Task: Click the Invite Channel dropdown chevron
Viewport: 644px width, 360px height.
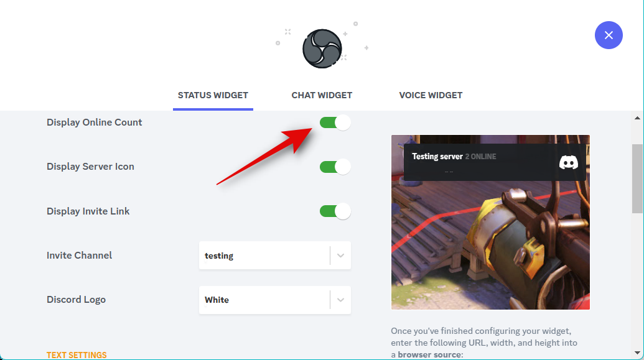Action: tap(340, 256)
